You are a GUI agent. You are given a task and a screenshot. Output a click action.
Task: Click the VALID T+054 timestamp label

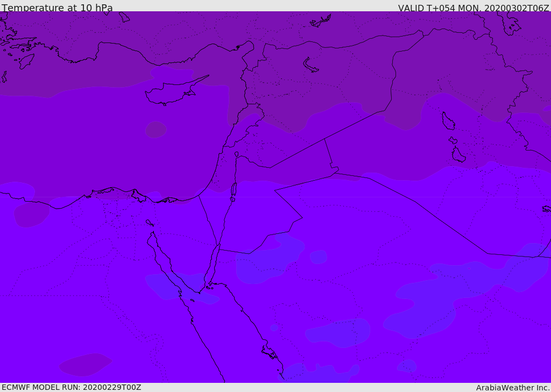[474, 8]
